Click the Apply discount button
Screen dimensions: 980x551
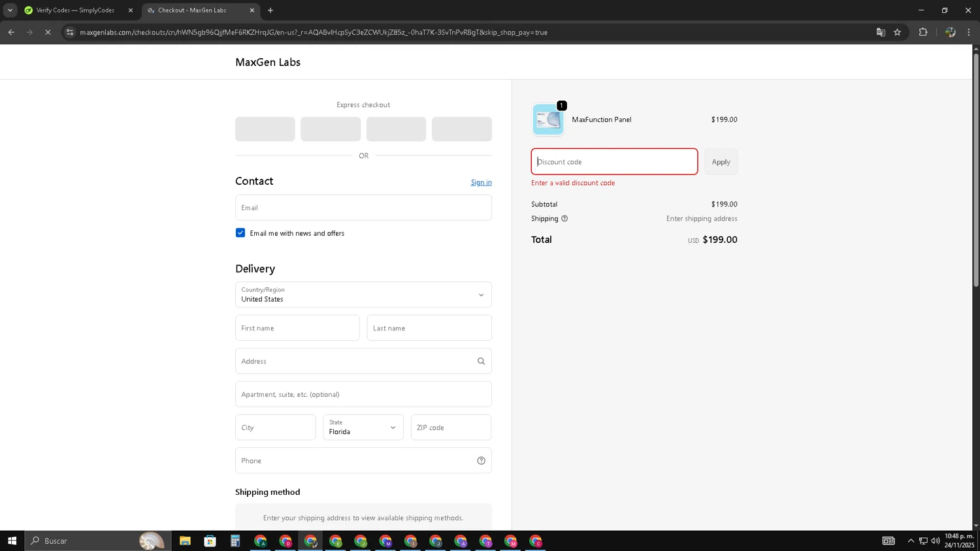[721, 161]
